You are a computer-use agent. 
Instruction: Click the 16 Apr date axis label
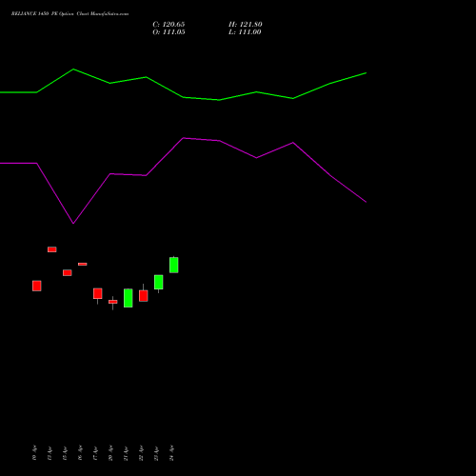coord(80,453)
